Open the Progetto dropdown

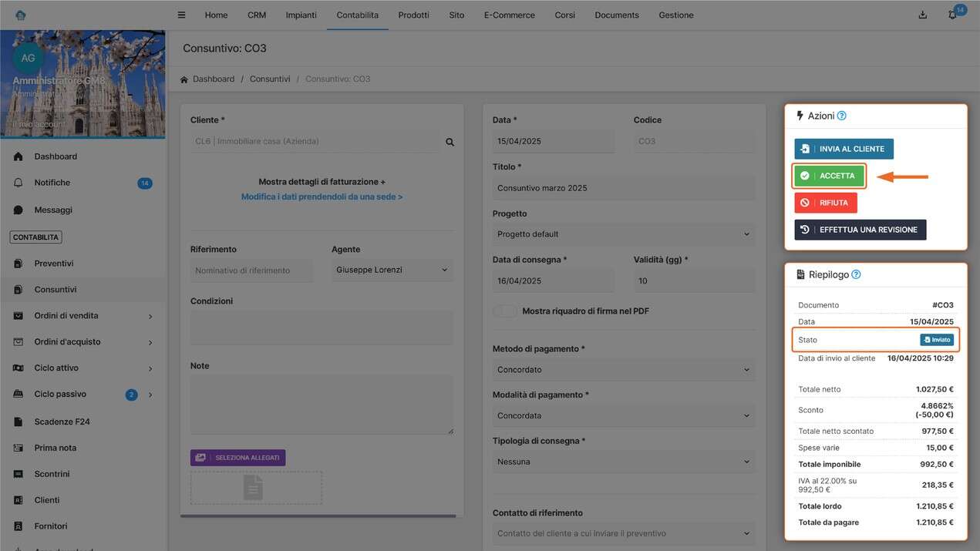623,234
